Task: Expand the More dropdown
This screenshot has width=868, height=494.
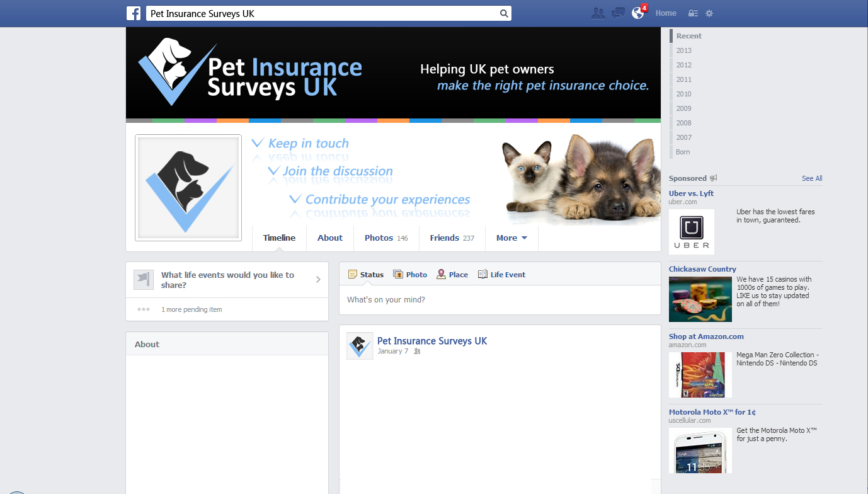Action: (x=511, y=238)
